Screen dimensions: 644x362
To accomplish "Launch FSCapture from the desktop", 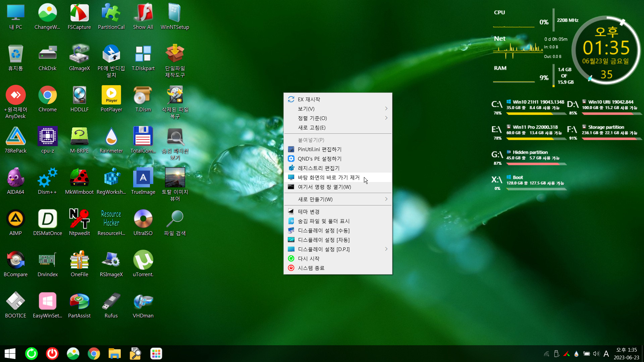I will [x=79, y=17].
